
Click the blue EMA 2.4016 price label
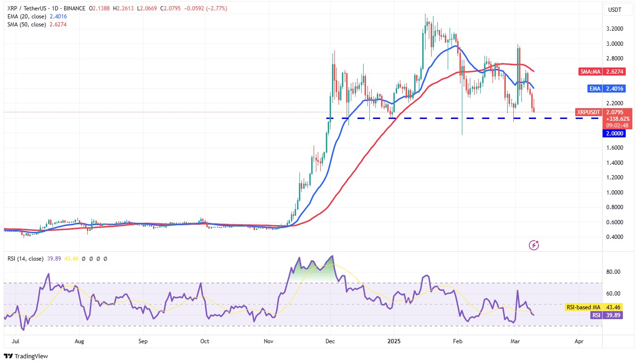point(607,88)
